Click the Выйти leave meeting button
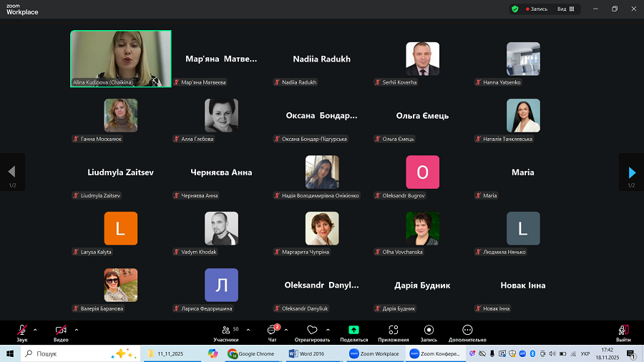Screen dimensions: 644x362 (x=623, y=332)
